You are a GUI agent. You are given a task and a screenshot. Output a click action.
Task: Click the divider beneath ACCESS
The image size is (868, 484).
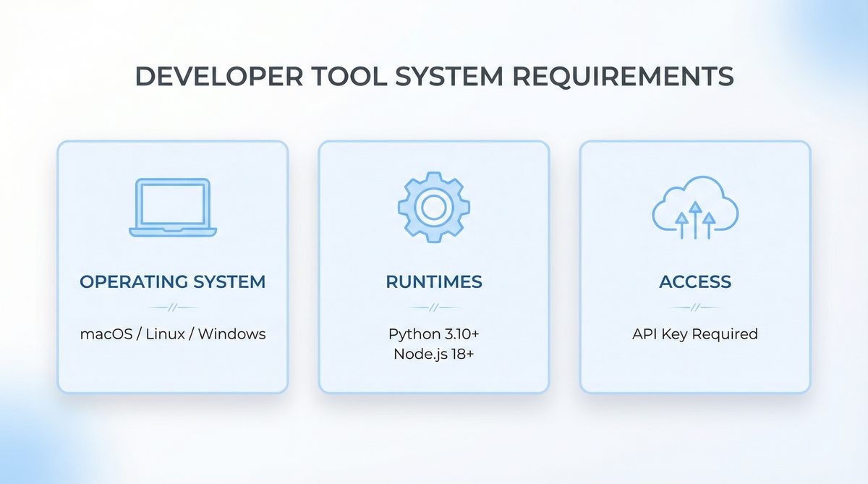click(x=694, y=305)
